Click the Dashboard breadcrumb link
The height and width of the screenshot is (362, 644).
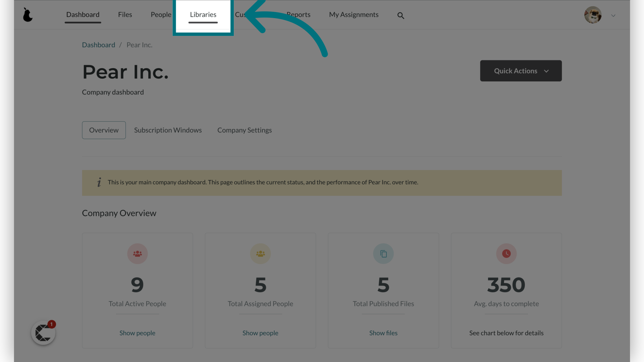point(98,45)
